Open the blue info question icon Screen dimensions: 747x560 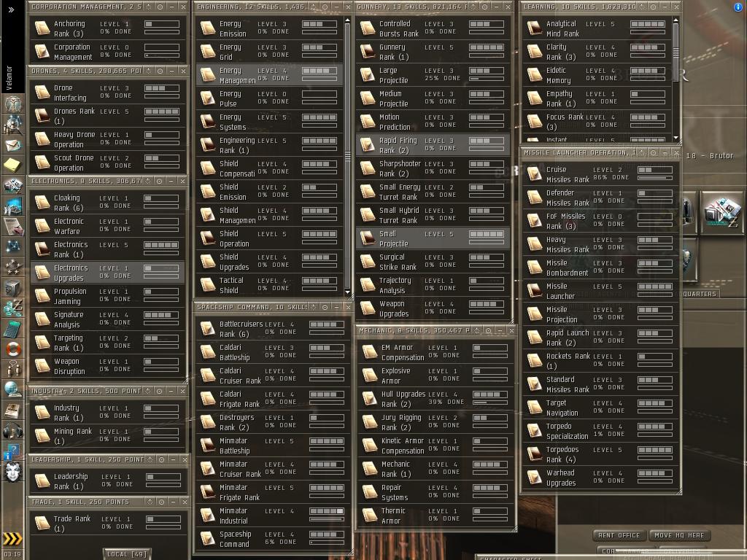12,451
